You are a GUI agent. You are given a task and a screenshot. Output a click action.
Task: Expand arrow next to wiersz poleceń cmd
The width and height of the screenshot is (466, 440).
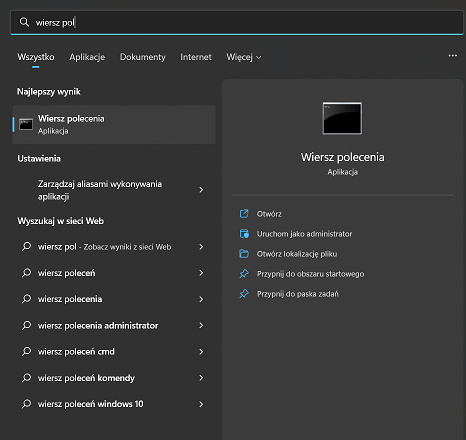(x=201, y=352)
